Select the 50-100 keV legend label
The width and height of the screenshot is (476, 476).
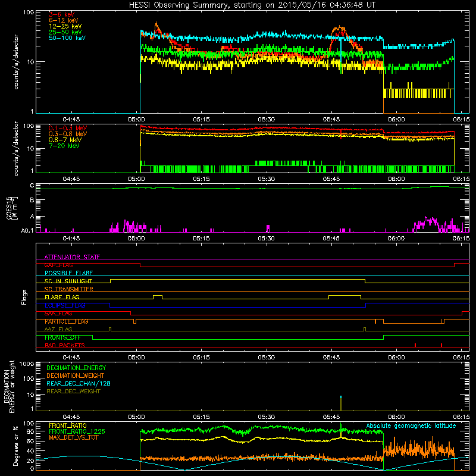[x=67, y=38]
